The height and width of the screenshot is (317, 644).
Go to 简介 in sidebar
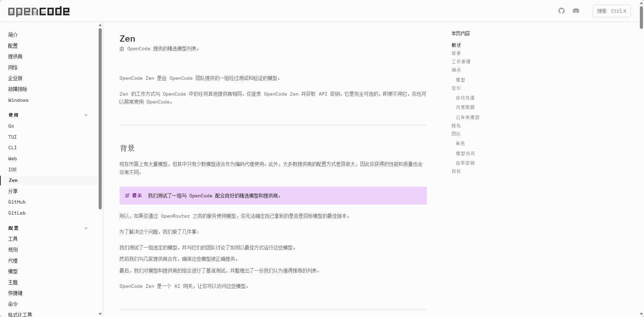[13, 35]
